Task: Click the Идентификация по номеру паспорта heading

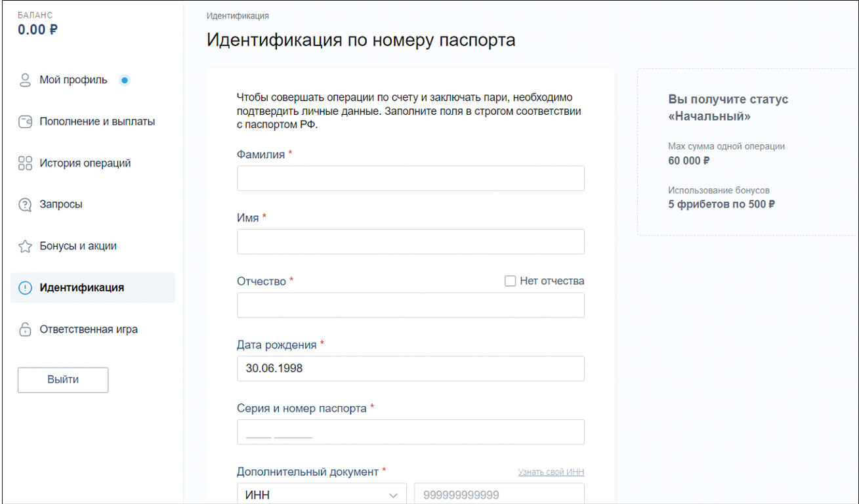Action: [361, 40]
